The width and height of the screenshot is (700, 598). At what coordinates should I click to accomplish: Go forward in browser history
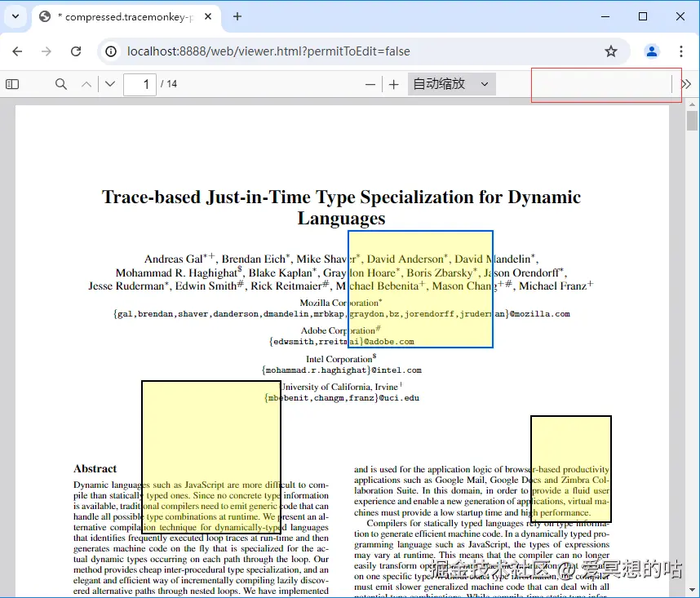pyautogui.click(x=47, y=51)
